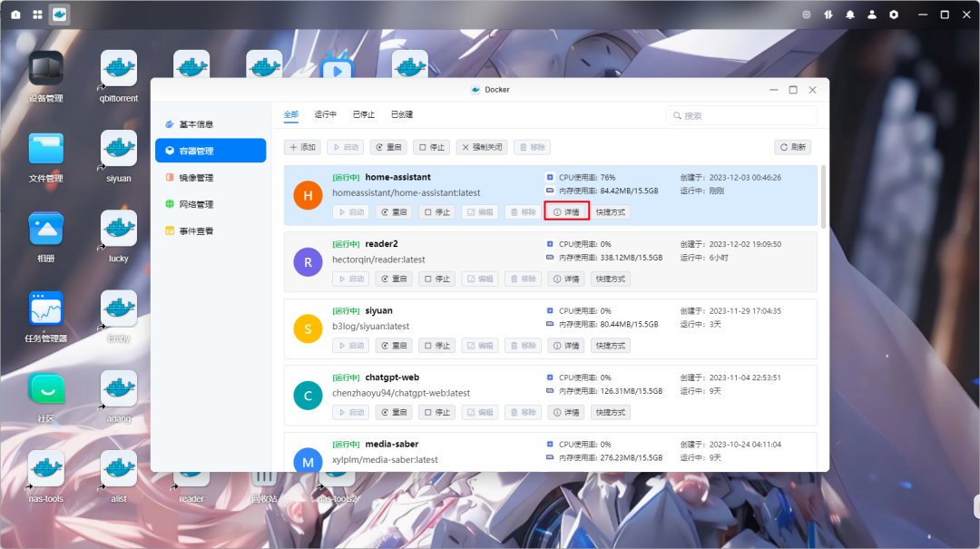Open the qbittorrent desktop shortcut
980x549 pixels.
pos(118,68)
